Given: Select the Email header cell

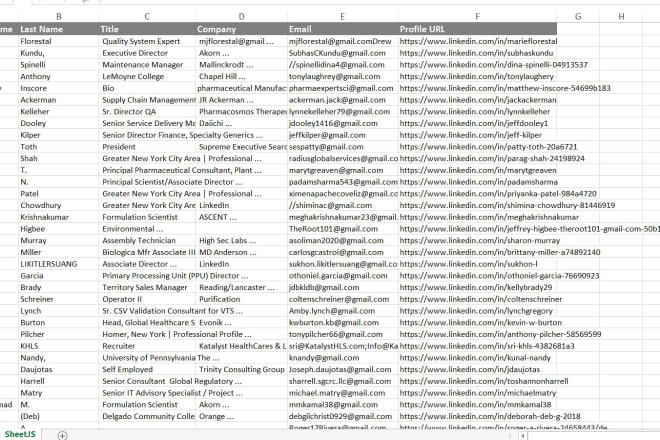Looking at the screenshot, I should 343,29.
